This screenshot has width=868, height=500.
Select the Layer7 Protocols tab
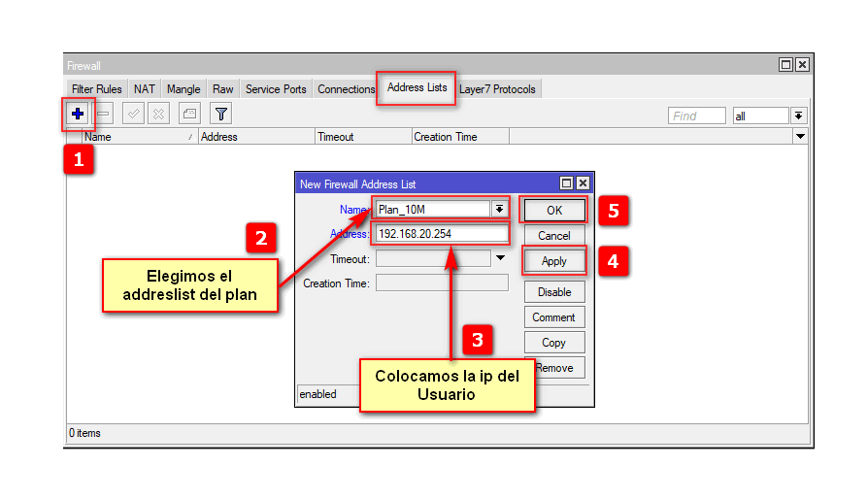tap(497, 89)
